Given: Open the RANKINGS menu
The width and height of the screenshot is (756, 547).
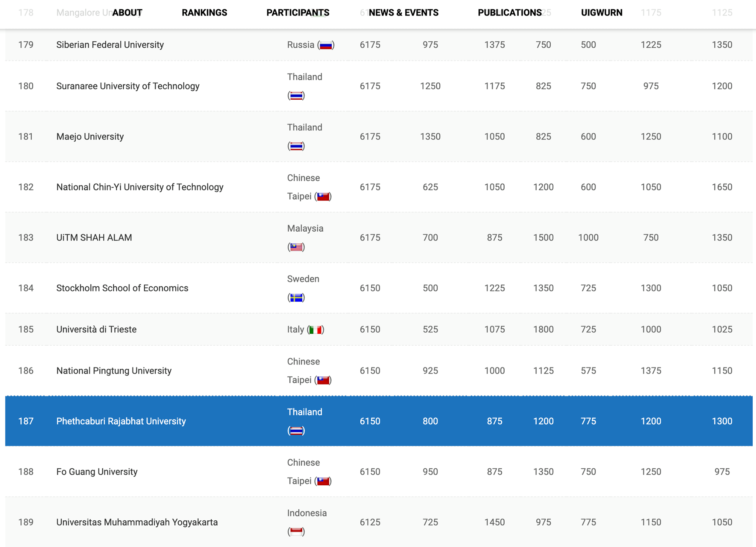Looking at the screenshot, I should [x=204, y=13].
